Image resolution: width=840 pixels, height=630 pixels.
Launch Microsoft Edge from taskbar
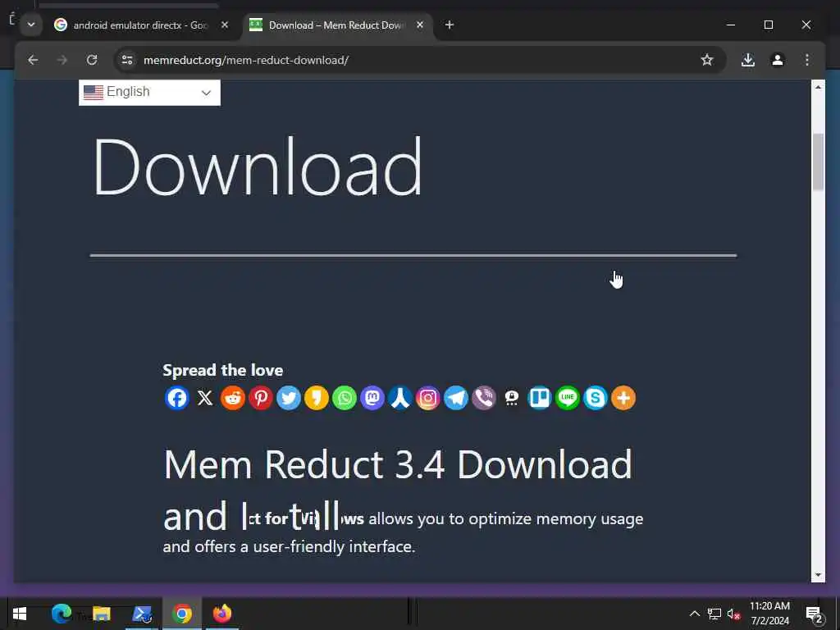coord(61,614)
